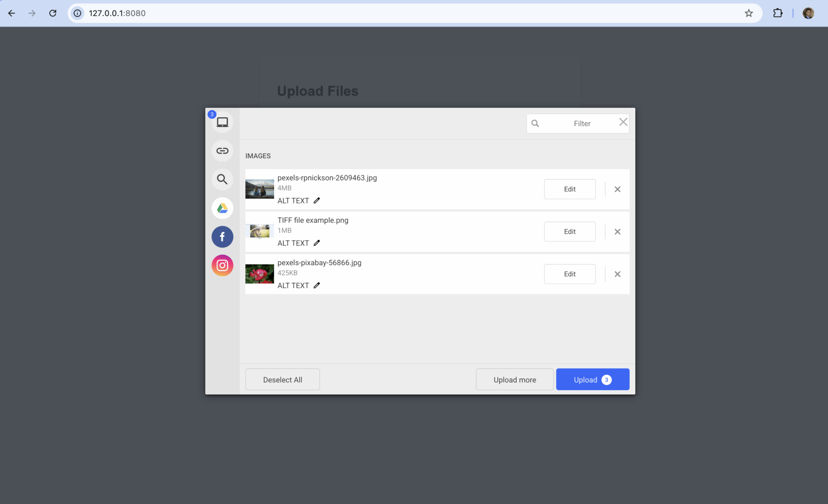Open the Instagram source
Image resolution: width=828 pixels, height=504 pixels.
coord(222,265)
